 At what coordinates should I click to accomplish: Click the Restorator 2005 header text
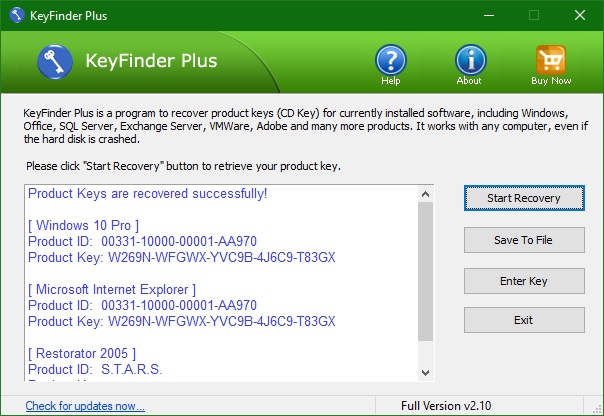pos(82,353)
